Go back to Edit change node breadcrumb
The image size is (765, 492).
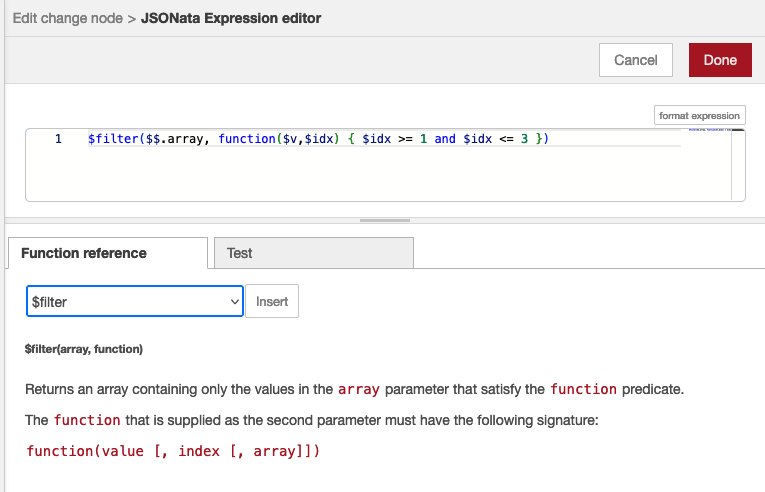coord(67,18)
